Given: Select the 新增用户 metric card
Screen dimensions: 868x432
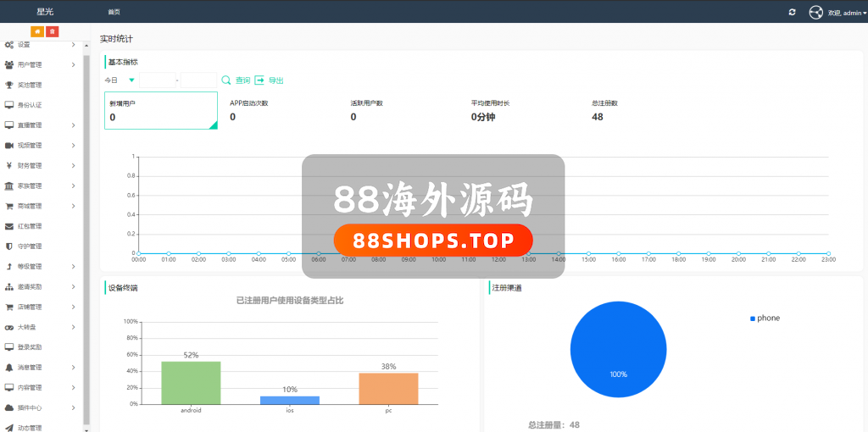Looking at the screenshot, I should pyautogui.click(x=161, y=110).
